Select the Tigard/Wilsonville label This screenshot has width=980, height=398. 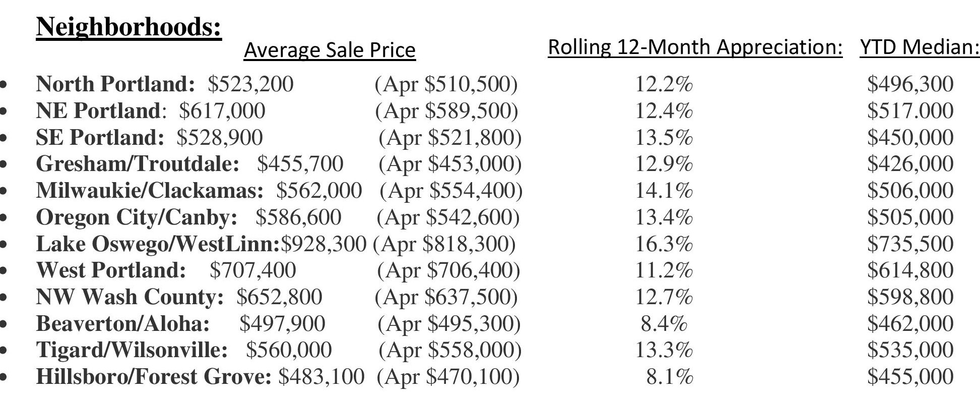(132, 350)
